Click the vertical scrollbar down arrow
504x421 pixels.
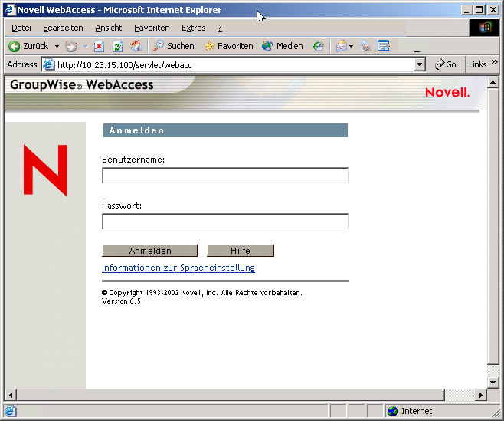click(493, 383)
